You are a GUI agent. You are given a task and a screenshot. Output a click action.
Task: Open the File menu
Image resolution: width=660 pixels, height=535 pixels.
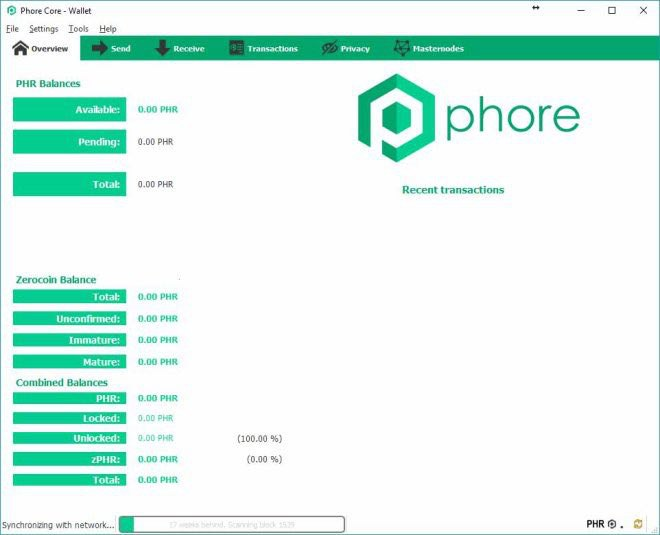click(13, 29)
